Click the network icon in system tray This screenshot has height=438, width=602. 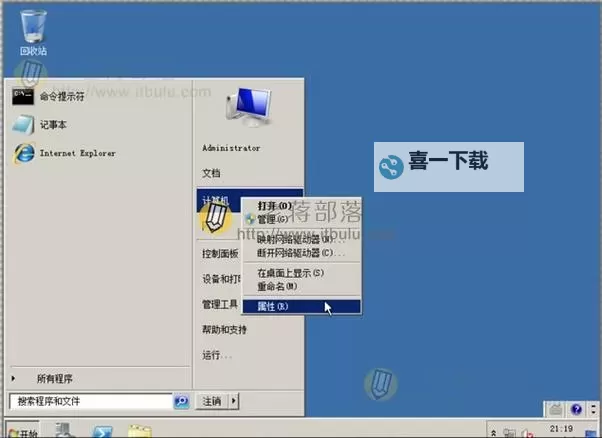click(509, 433)
